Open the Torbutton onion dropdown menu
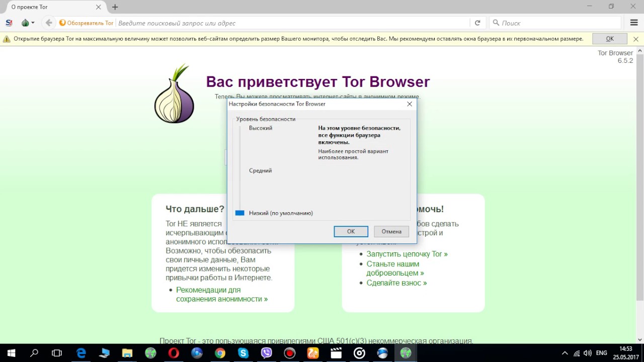The width and height of the screenshot is (644, 362). [x=28, y=23]
